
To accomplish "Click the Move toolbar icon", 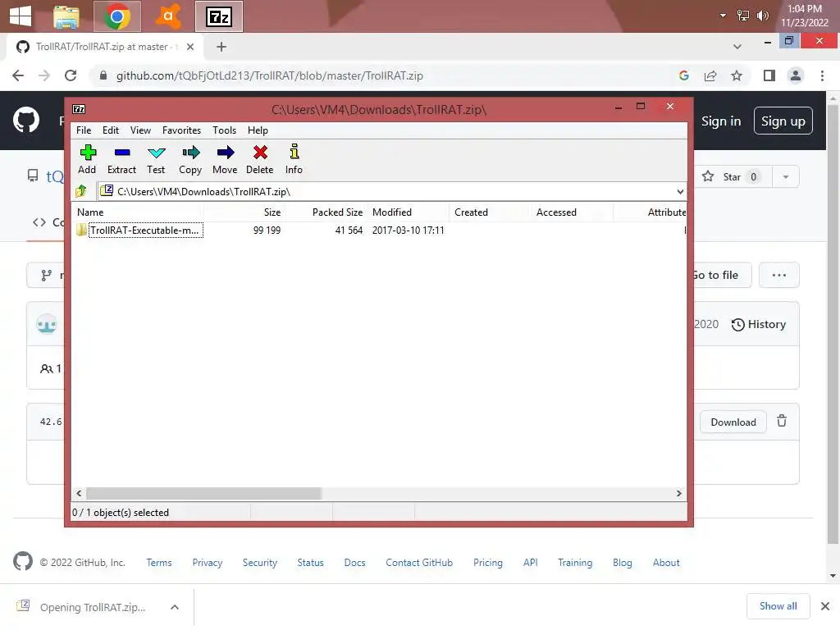I will (226, 153).
